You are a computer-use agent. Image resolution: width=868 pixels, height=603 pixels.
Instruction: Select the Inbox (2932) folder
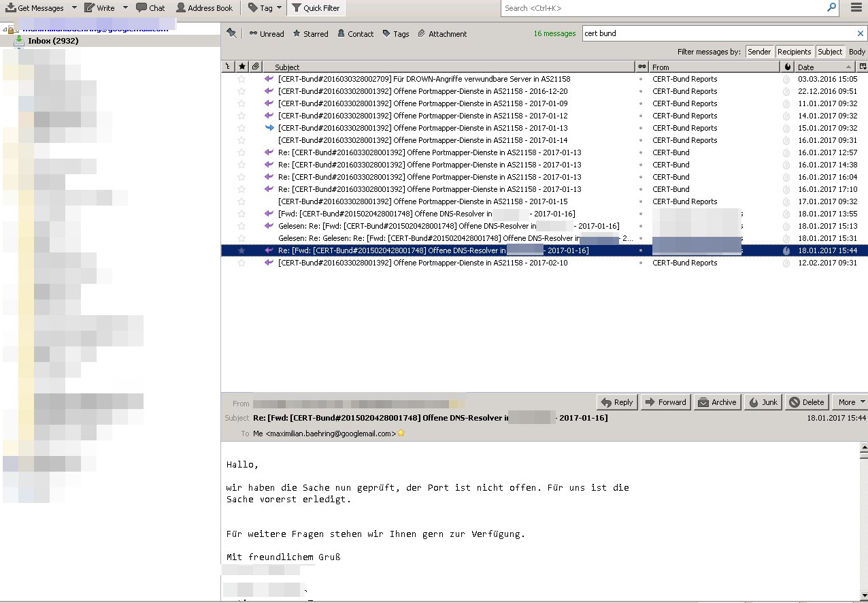52,41
